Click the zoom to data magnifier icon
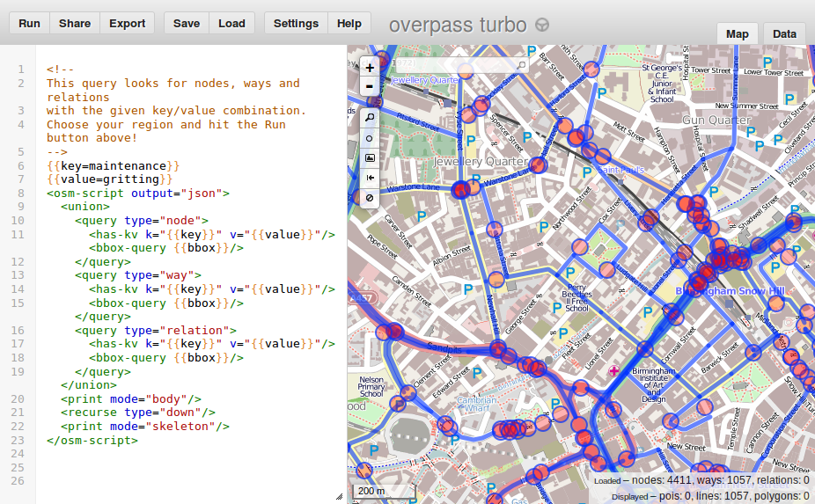Screen dimensions: 815x504 tap(370, 118)
